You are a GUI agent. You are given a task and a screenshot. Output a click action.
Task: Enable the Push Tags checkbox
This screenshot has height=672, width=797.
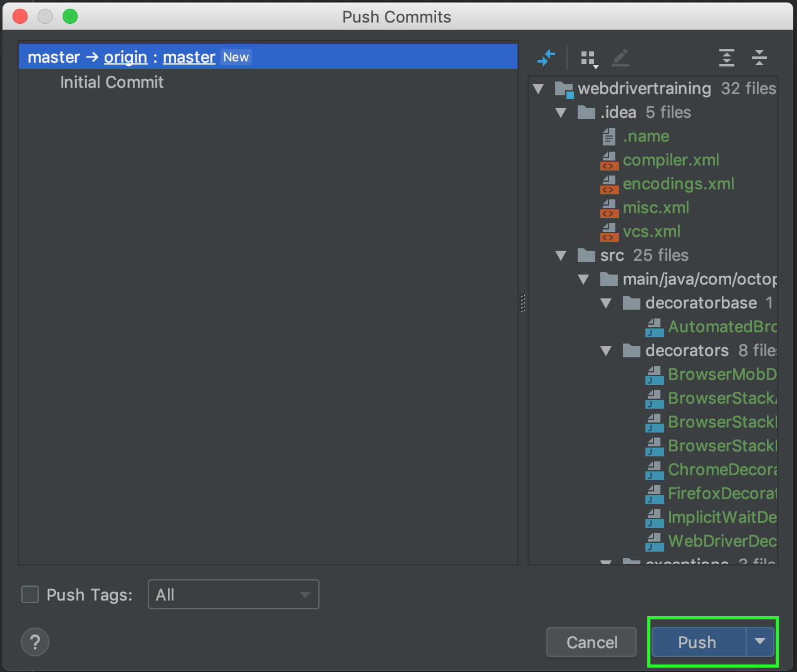[30, 594]
